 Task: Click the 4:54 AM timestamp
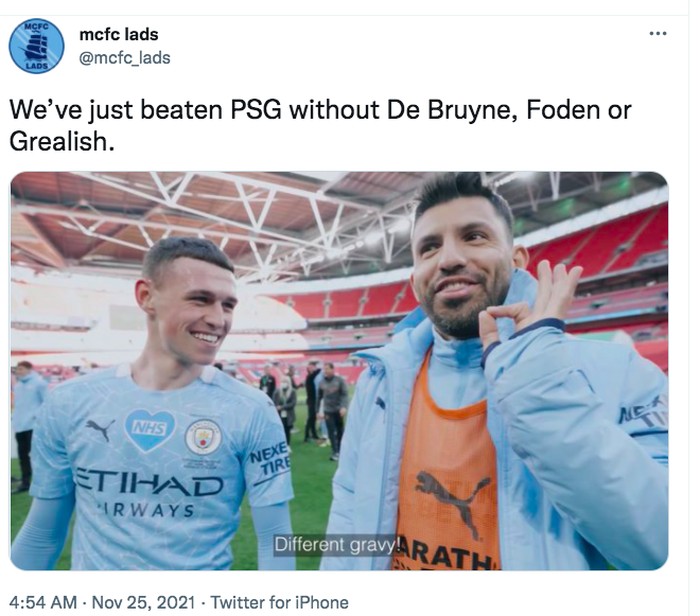43,602
